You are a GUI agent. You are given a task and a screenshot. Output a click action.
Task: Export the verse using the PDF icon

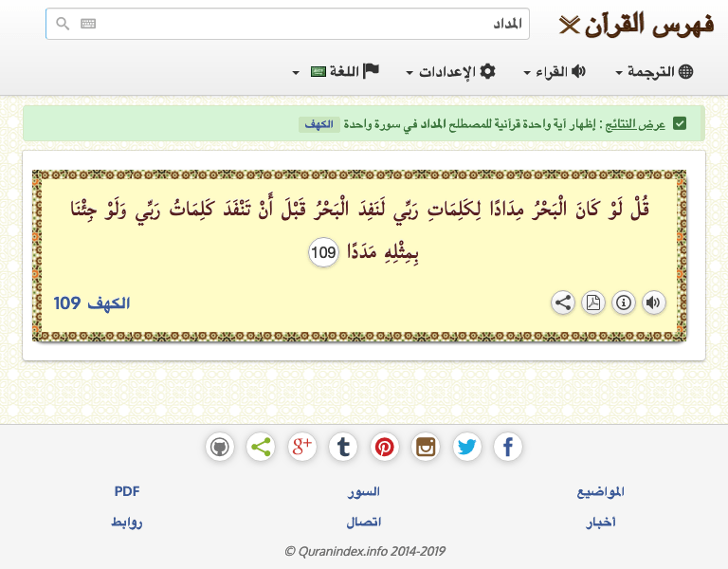(593, 303)
